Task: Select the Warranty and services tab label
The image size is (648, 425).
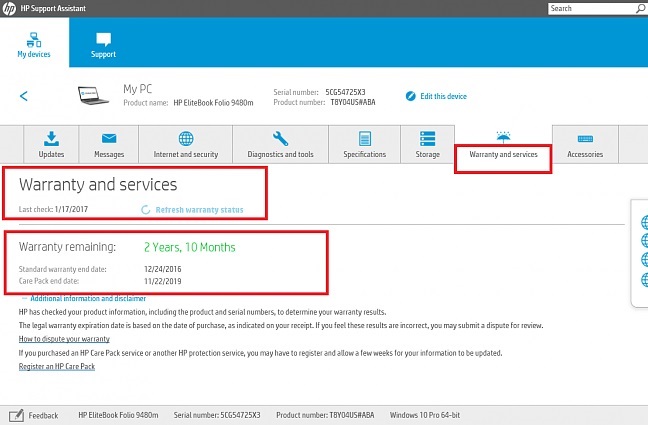Action: (x=503, y=154)
